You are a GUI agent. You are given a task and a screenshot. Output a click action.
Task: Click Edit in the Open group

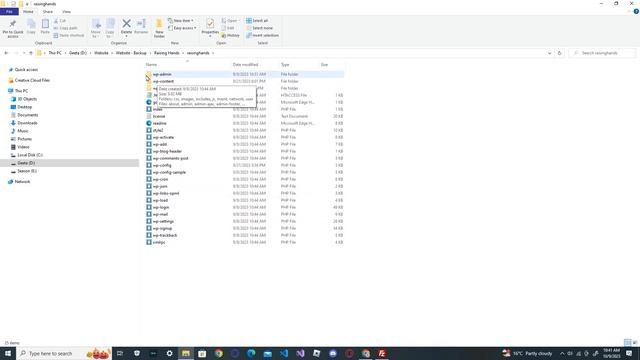click(228, 28)
